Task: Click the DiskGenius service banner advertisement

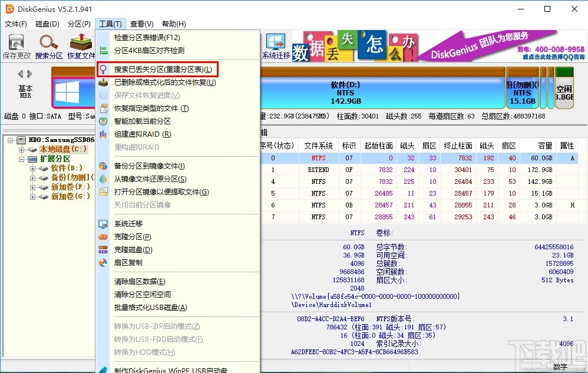Action: pos(501,46)
